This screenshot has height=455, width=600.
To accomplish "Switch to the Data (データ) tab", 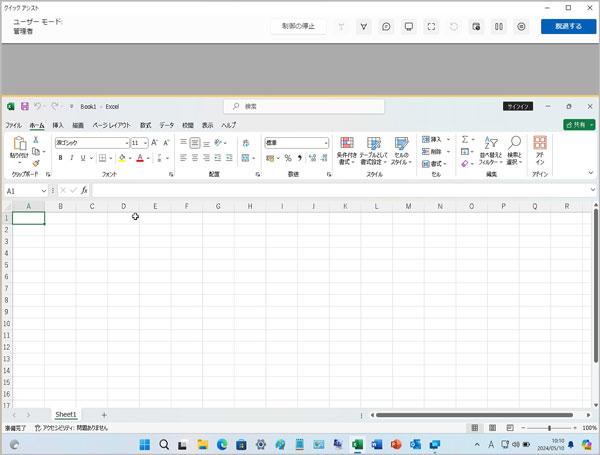I will pos(166,125).
